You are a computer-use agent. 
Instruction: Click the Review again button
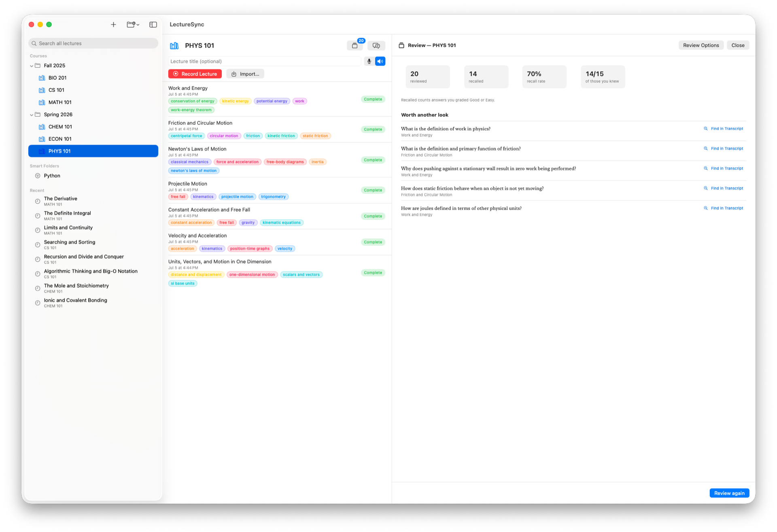[x=729, y=493]
